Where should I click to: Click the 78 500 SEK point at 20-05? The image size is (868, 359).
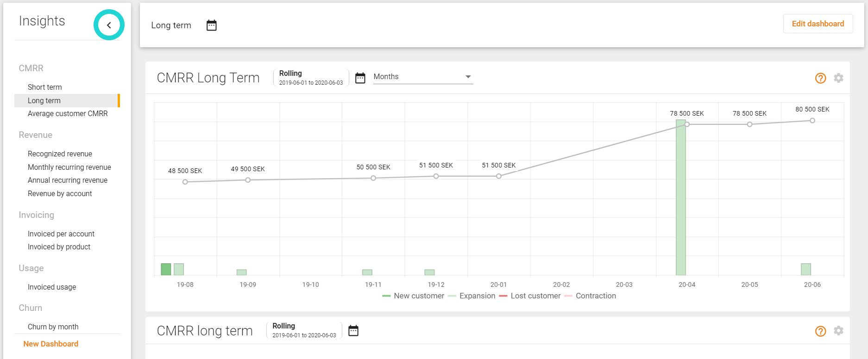pyautogui.click(x=750, y=124)
